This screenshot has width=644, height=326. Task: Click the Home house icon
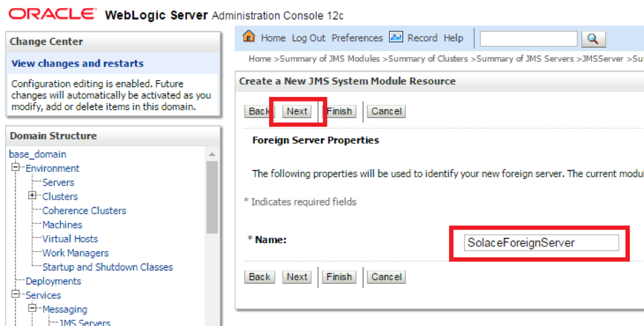pos(249,38)
